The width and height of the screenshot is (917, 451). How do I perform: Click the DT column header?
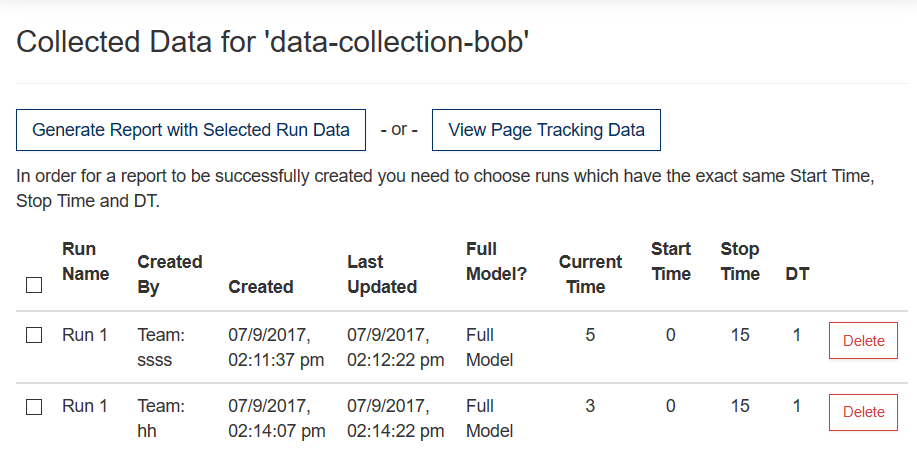click(797, 274)
